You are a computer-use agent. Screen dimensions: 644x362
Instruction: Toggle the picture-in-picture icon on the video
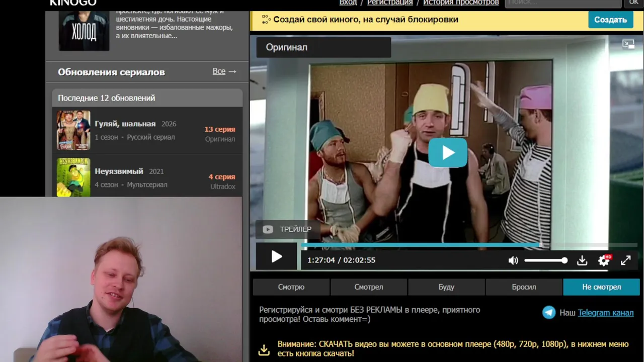(x=628, y=44)
